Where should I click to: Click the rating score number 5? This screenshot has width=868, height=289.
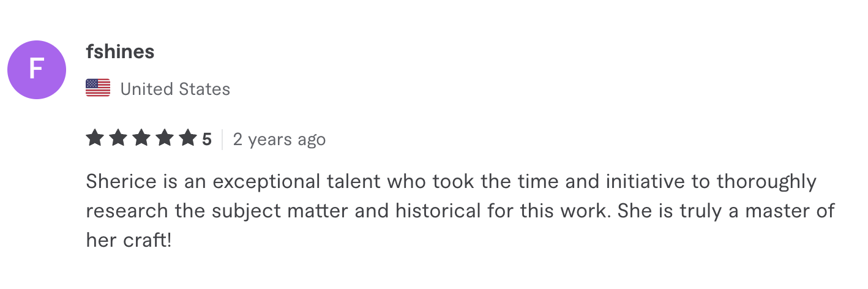(207, 140)
